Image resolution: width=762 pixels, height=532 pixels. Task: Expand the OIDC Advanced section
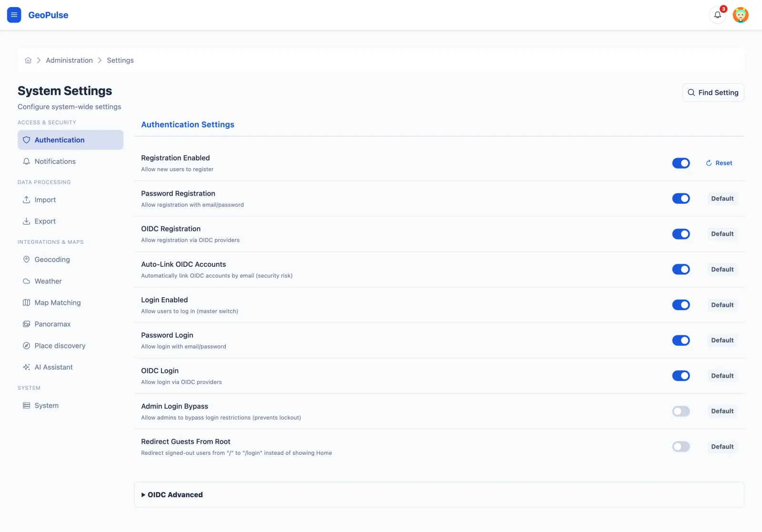coord(439,495)
